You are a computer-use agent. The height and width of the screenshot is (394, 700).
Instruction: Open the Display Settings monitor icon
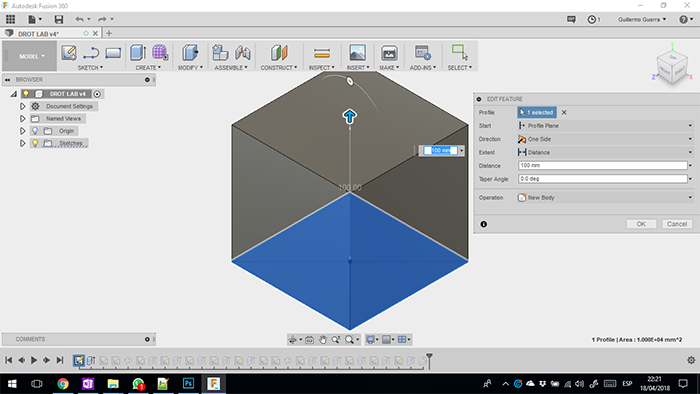370,340
